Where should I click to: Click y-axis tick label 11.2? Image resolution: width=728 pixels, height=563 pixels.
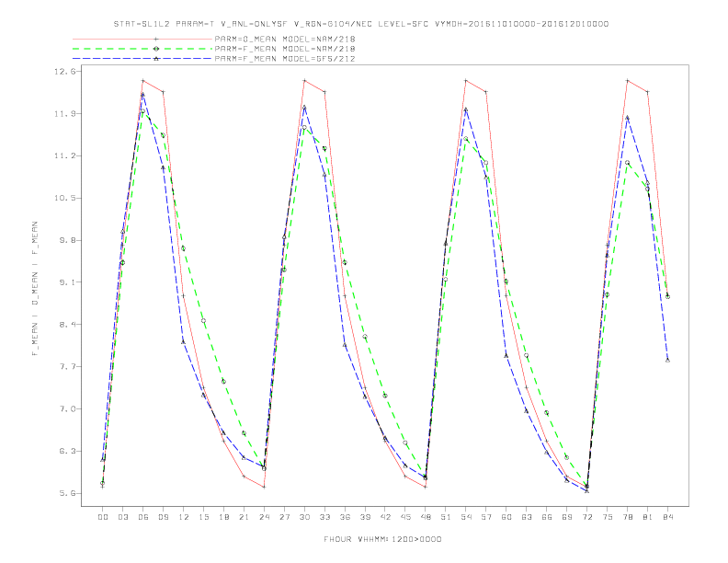click(x=64, y=156)
